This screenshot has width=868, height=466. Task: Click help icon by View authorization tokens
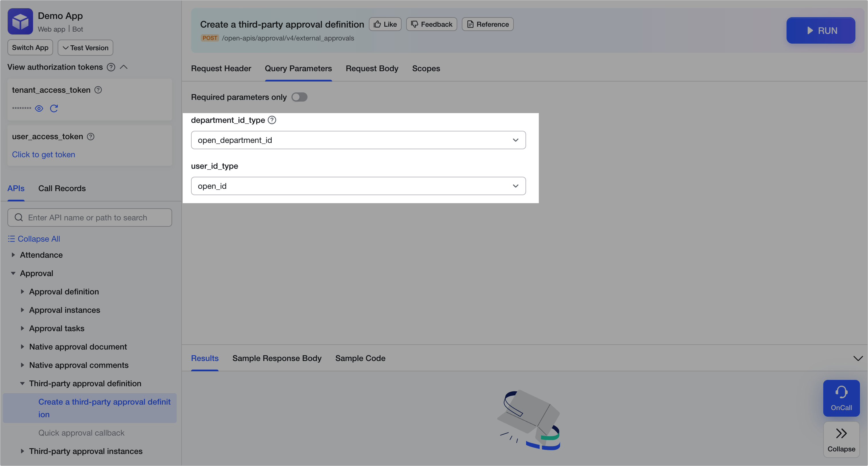coord(111,67)
